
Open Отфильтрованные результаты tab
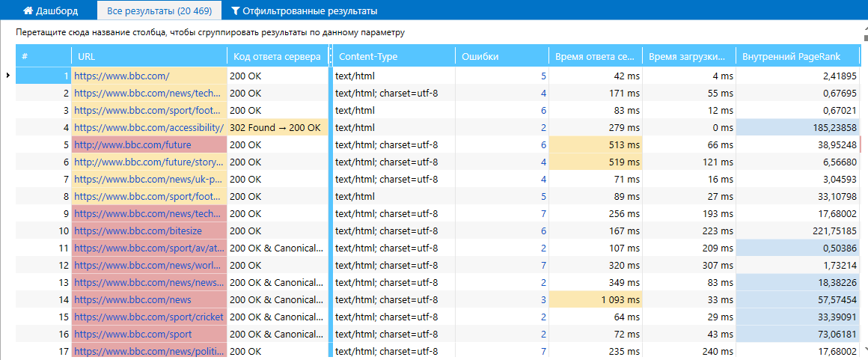(304, 10)
